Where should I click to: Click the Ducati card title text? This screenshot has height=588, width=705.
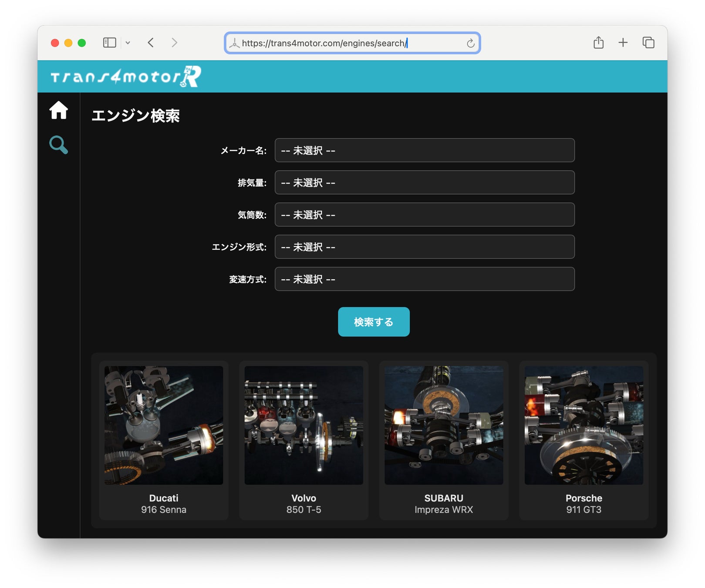[x=164, y=498]
